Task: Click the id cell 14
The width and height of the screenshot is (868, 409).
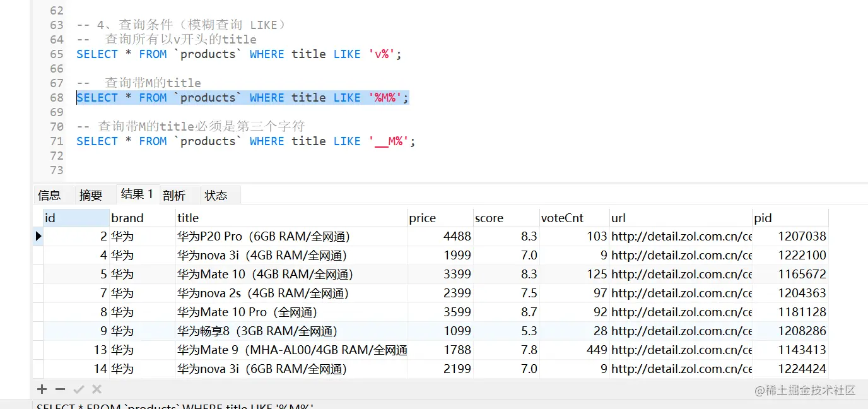Action: coord(76,369)
